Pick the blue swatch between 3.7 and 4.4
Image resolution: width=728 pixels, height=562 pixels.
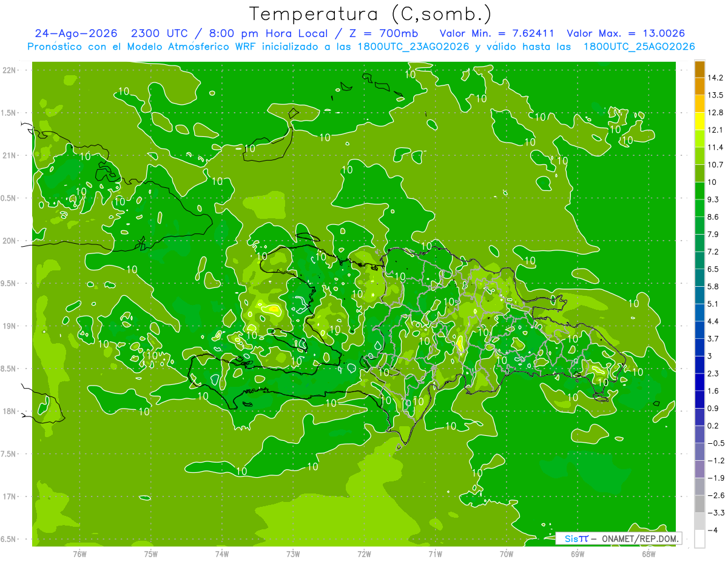(699, 330)
